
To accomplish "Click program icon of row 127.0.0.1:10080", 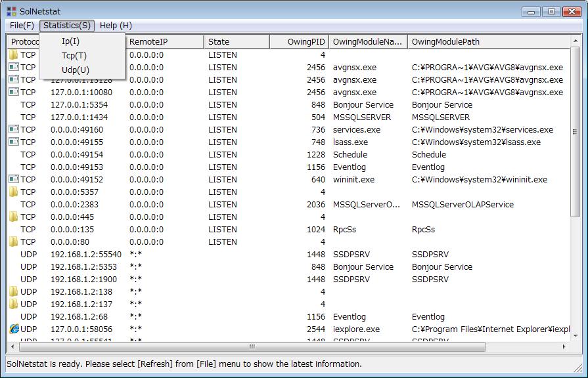I will pyautogui.click(x=14, y=92).
